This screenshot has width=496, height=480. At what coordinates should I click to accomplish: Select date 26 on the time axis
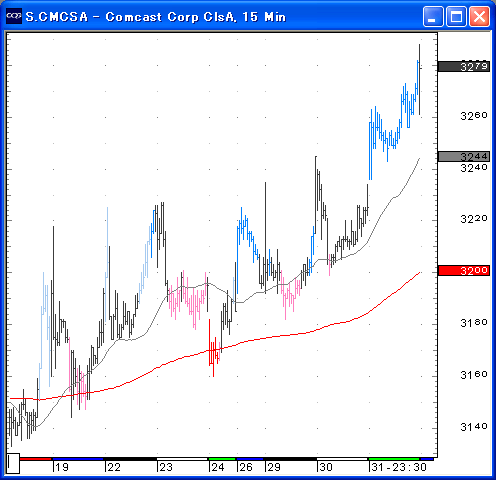coord(246,467)
